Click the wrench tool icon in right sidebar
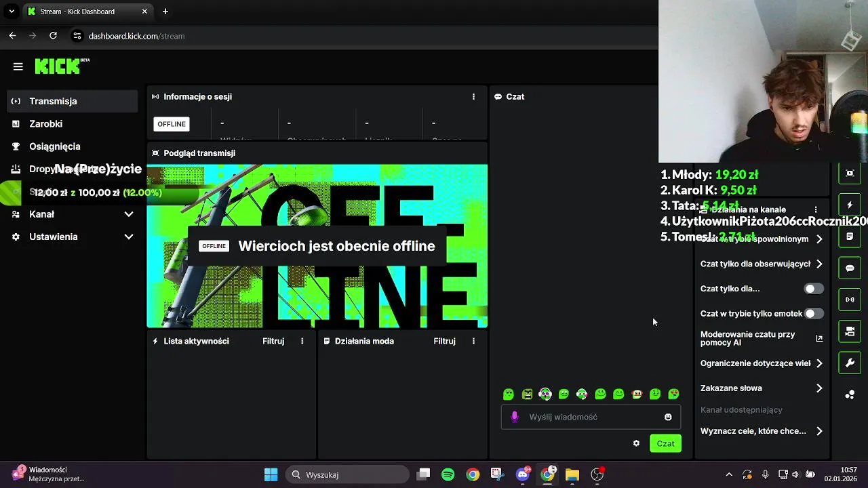The width and height of the screenshot is (868, 488). [x=850, y=363]
